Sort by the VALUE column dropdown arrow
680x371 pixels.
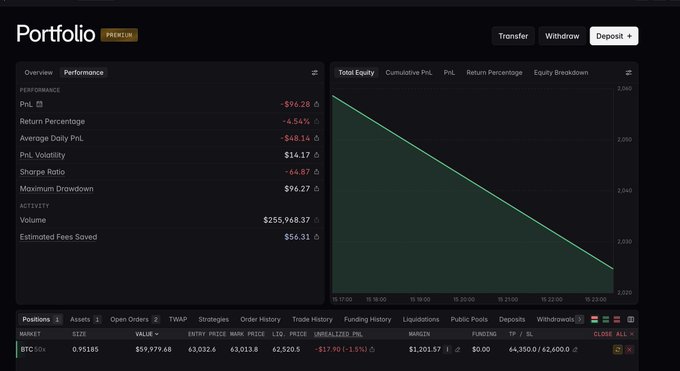[x=157, y=334]
